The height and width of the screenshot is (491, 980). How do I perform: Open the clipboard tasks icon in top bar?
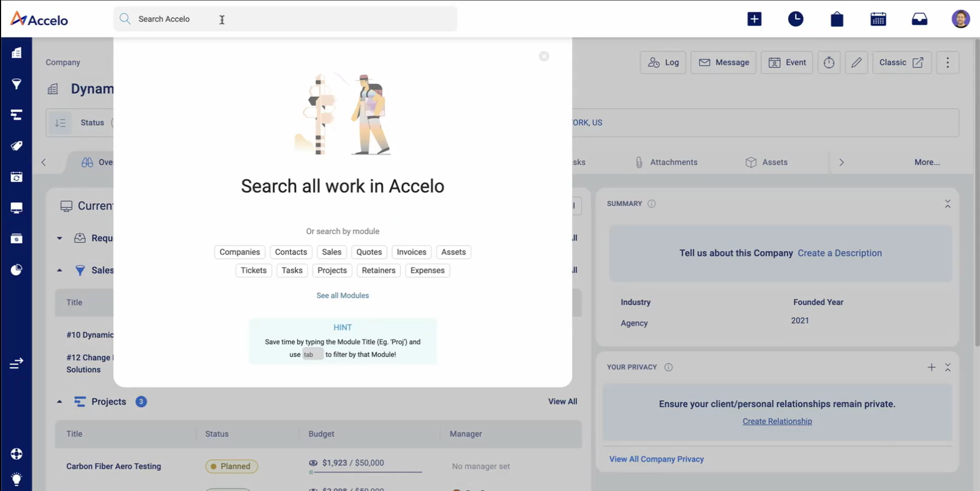coord(837,19)
